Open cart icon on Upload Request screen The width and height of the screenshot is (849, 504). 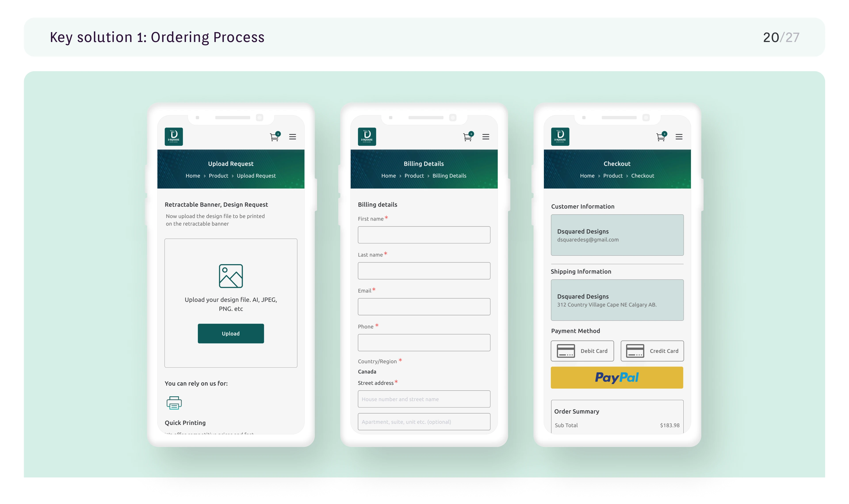click(274, 137)
